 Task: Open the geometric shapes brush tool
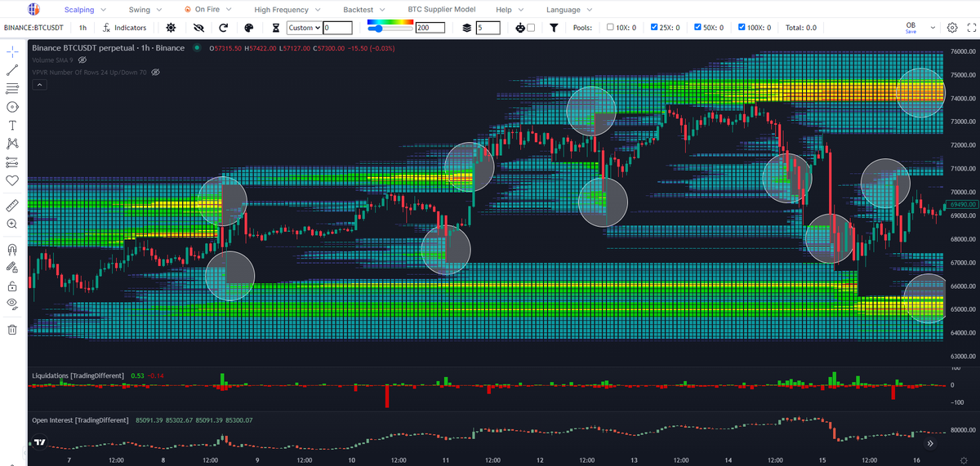pyautogui.click(x=12, y=107)
